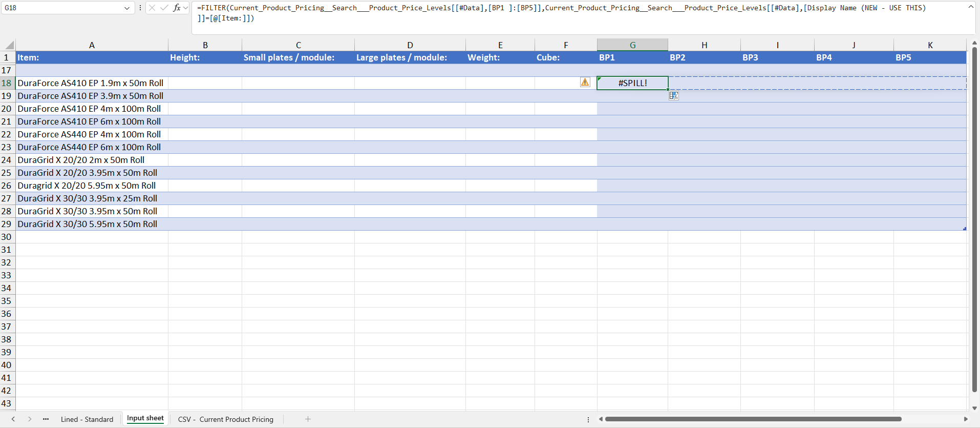The width and height of the screenshot is (980, 428).
Task: Click the Large plates / module: header
Action: coord(410,57)
